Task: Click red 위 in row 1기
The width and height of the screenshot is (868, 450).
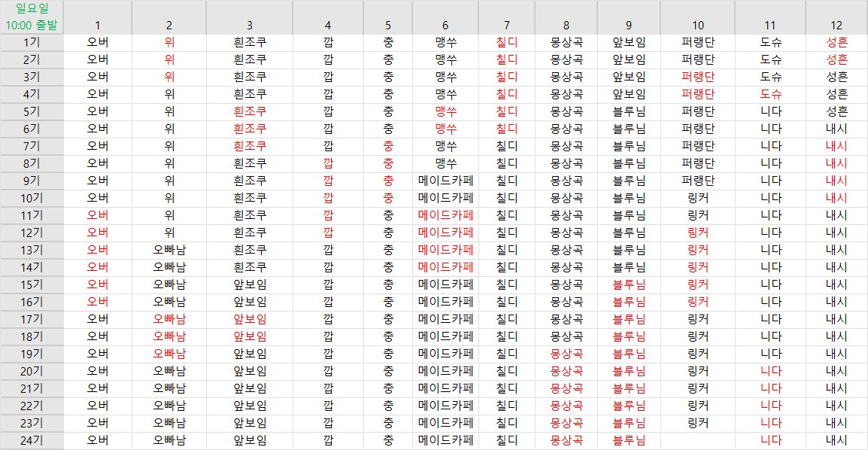Action: (169, 42)
